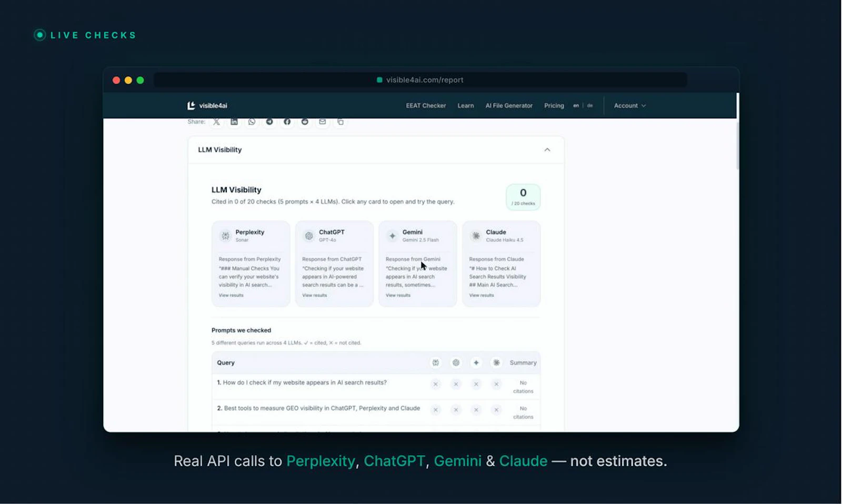
Task: Click the visible4ai.com/report address bar
Action: coord(420,80)
